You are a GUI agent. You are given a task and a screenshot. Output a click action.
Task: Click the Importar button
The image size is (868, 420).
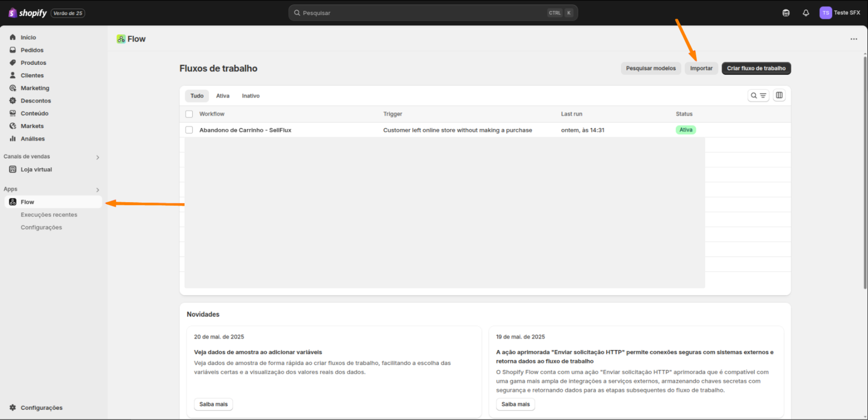click(x=701, y=68)
